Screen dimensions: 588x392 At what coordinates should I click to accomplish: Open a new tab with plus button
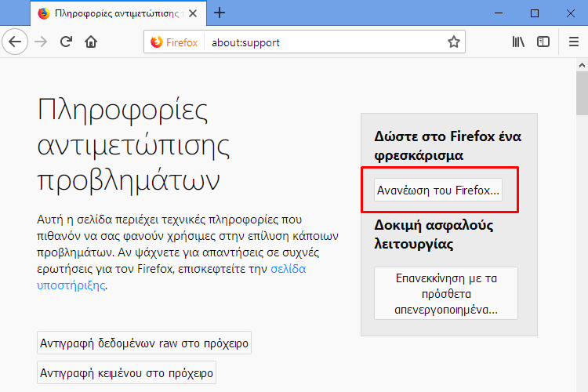click(220, 13)
